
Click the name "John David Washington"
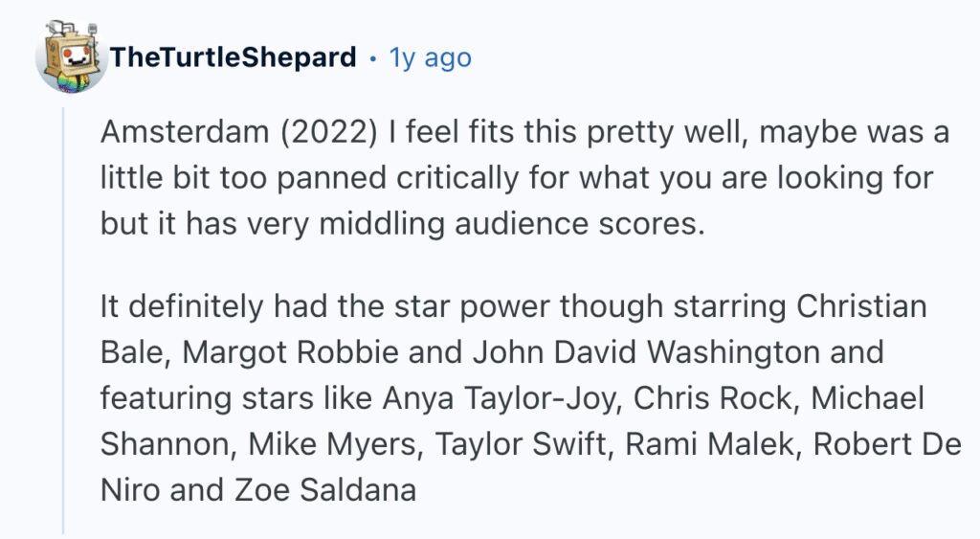(646, 352)
